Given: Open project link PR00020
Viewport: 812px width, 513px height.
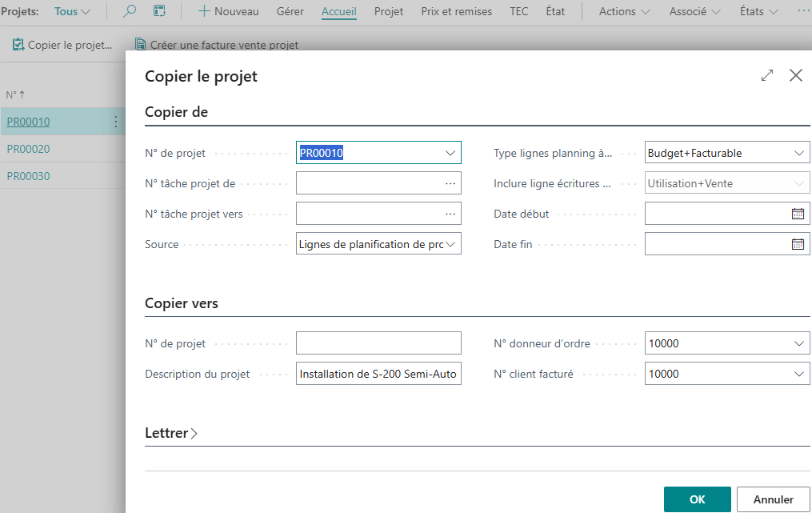Looking at the screenshot, I should click(x=29, y=149).
